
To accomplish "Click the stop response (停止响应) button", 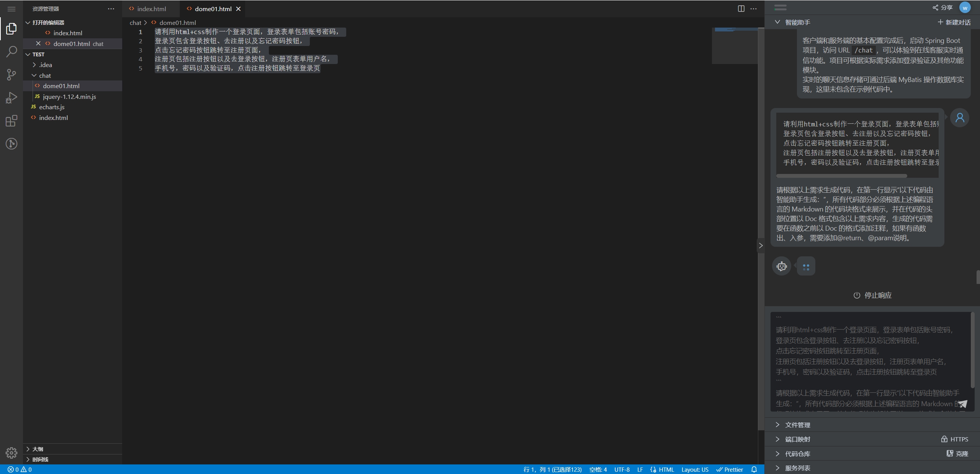I will [872, 295].
